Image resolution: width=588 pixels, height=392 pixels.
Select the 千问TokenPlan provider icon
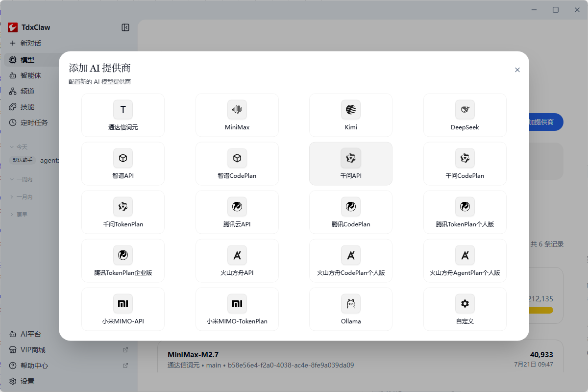pyautogui.click(x=123, y=207)
